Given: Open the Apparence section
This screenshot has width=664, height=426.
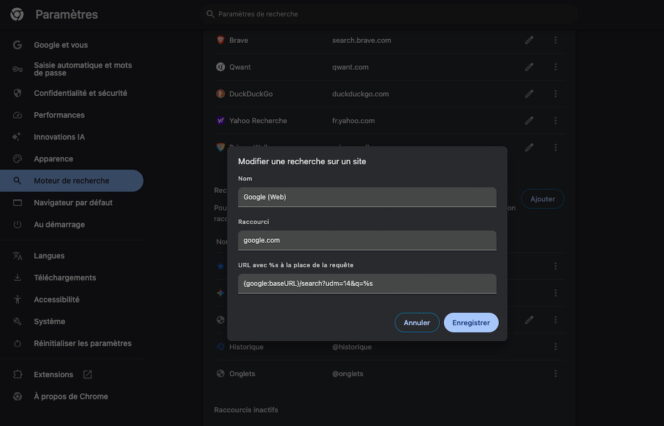Looking at the screenshot, I should click(x=53, y=159).
